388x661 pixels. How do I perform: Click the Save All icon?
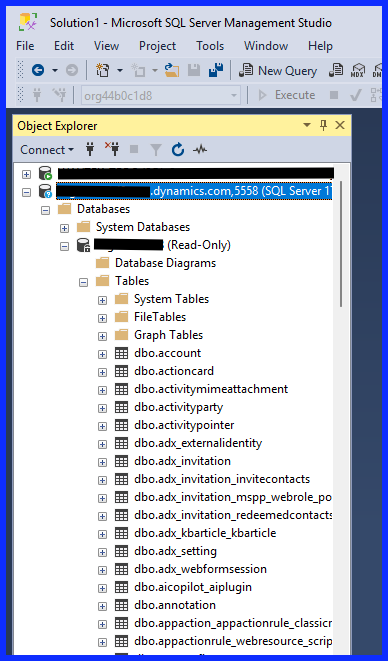click(216, 70)
